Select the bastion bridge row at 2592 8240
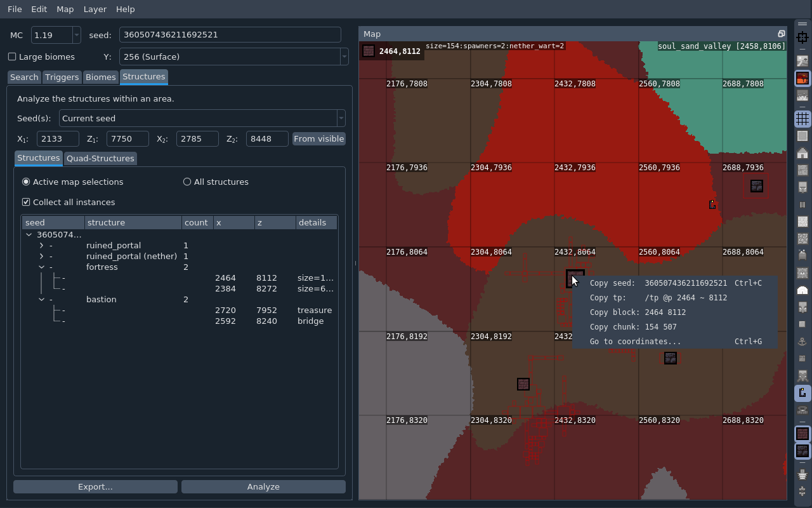Viewport: 812px width, 508px height. [180, 321]
